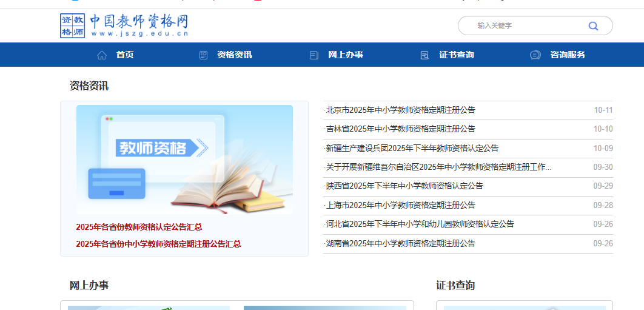
Task: Open 陕西省2025年下半年中小学教师资格认定公告
Action: pyautogui.click(x=404, y=186)
